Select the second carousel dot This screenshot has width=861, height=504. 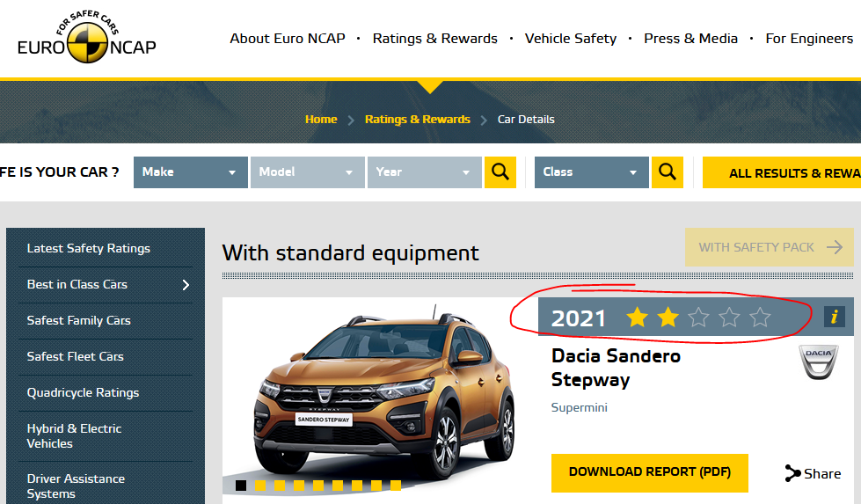[260, 486]
